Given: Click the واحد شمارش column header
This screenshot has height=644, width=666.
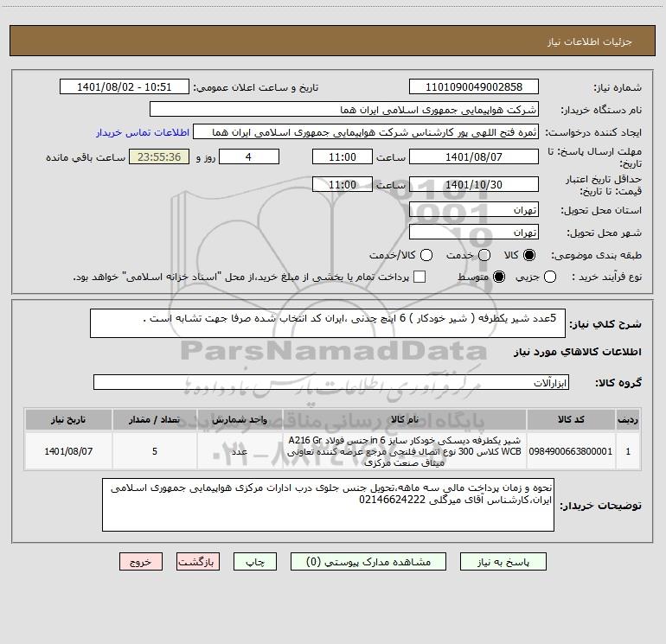Looking at the screenshot, I should tap(240, 419).
